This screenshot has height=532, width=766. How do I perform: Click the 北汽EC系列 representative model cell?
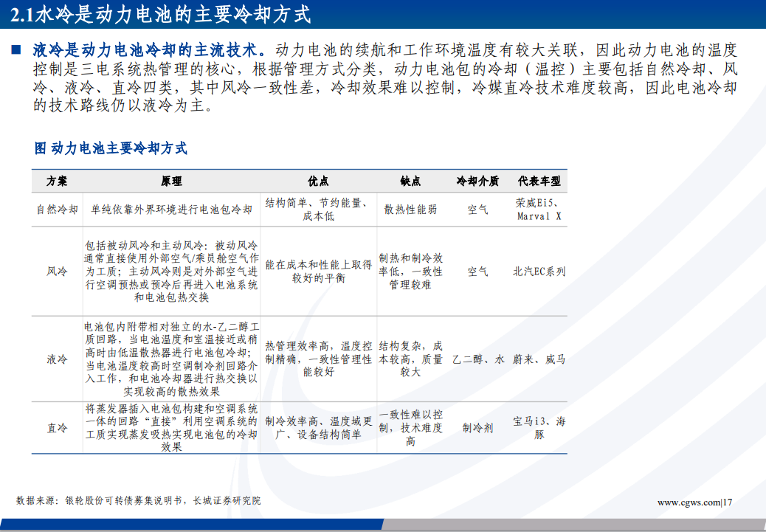(x=539, y=272)
